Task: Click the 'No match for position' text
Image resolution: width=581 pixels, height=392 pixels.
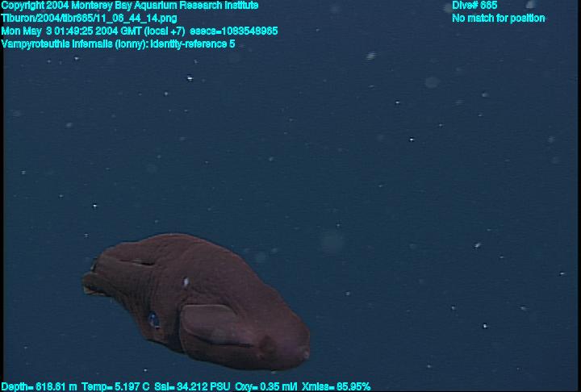Action: click(x=499, y=19)
